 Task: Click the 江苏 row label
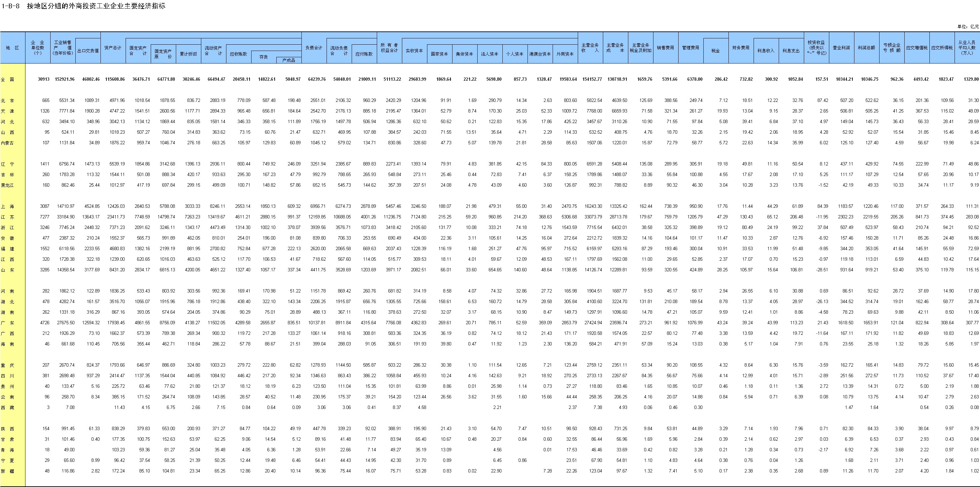coord(7,217)
